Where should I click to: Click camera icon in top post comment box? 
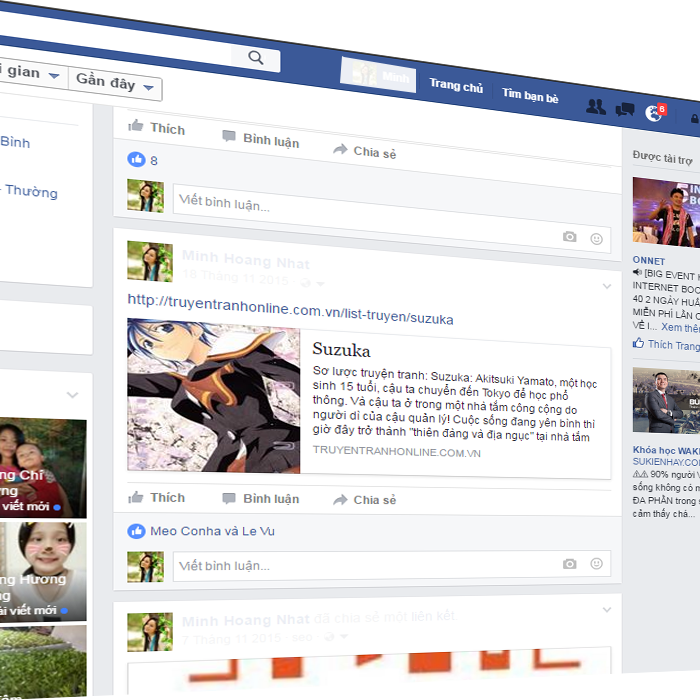[569, 237]
